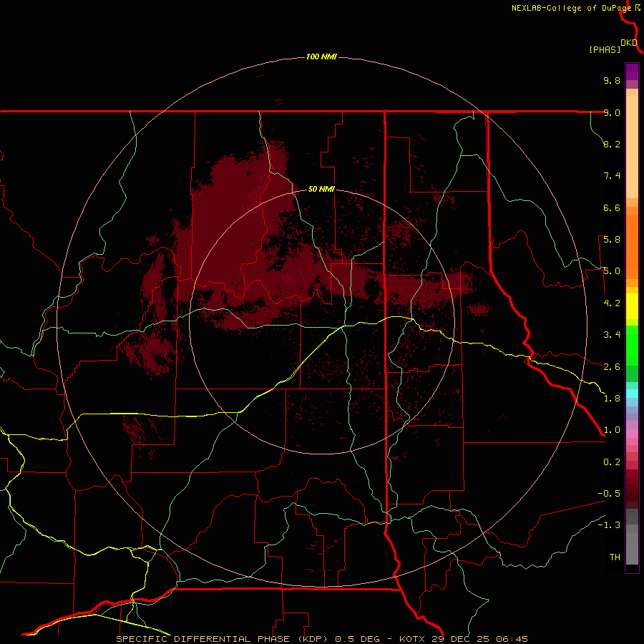Click the bright green color bar segment

click(632, 346)
